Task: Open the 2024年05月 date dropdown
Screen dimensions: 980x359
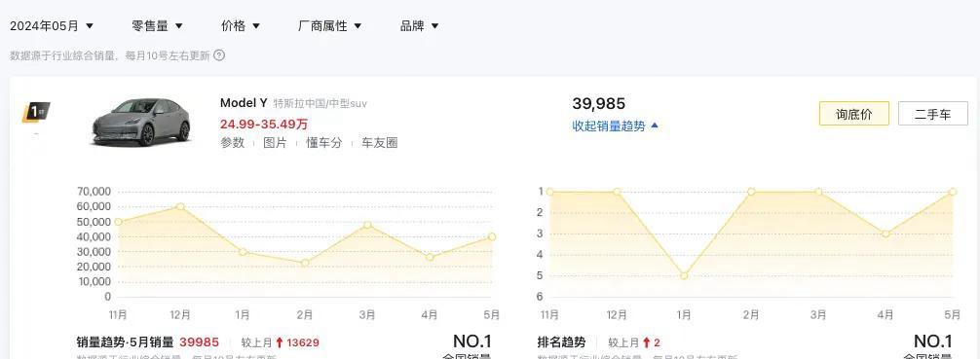Action: coord(52,25)
